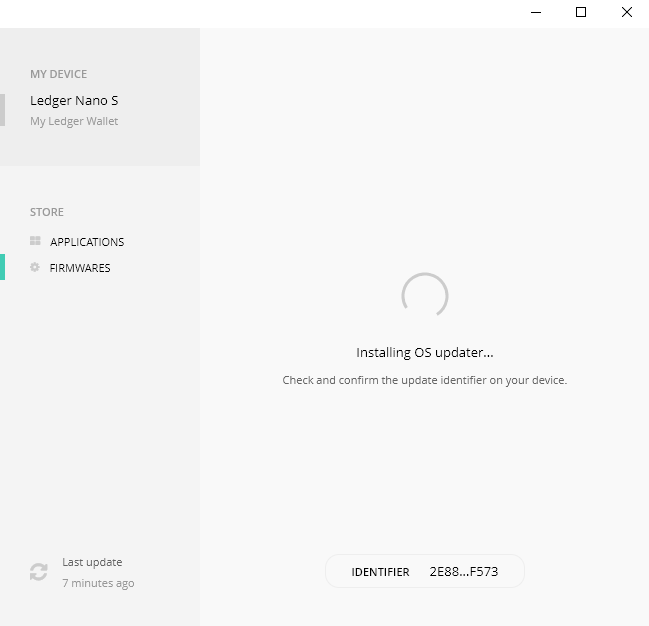Select the Ledger Nano S device

coord(74,101)
